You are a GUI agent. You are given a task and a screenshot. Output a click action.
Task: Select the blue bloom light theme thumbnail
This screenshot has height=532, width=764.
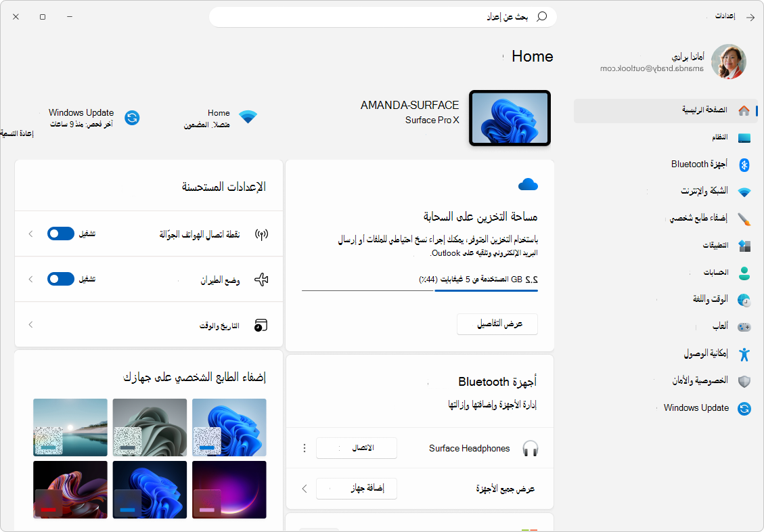point(229,427)
